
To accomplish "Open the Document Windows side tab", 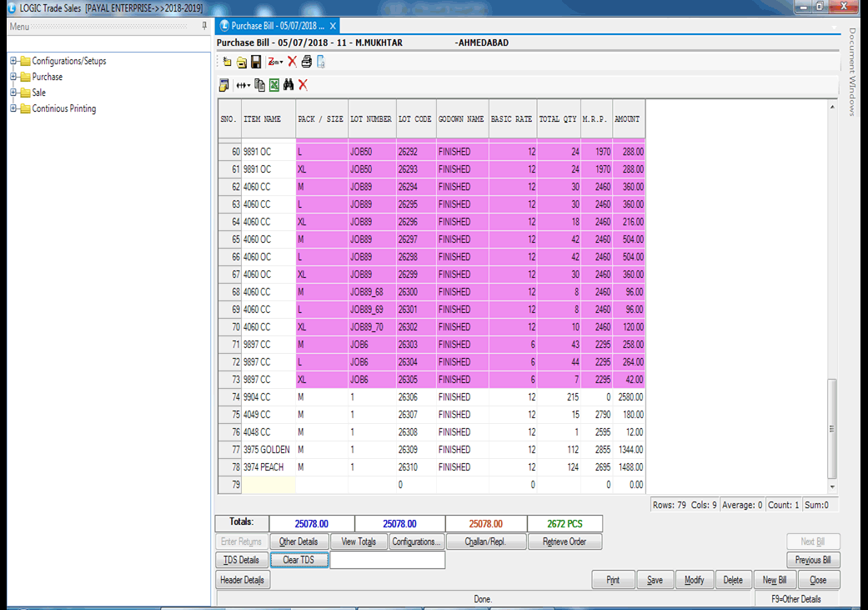I will pyautogui.click(x=852, y=71).
